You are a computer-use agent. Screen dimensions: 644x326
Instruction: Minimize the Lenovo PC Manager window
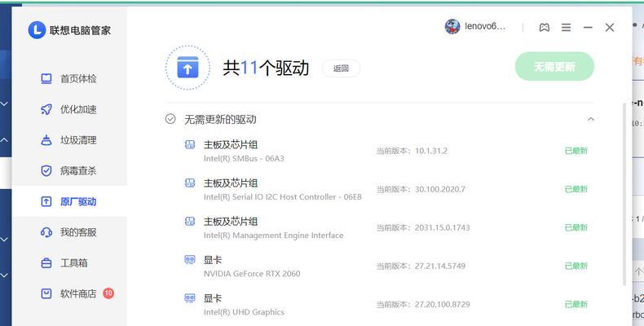click(588, 28)
